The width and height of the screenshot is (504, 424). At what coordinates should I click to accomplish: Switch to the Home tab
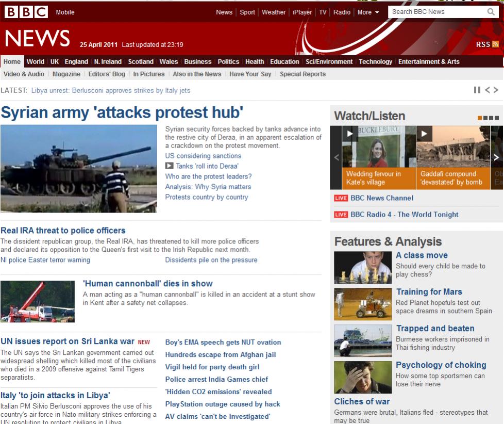coord(12,61)
